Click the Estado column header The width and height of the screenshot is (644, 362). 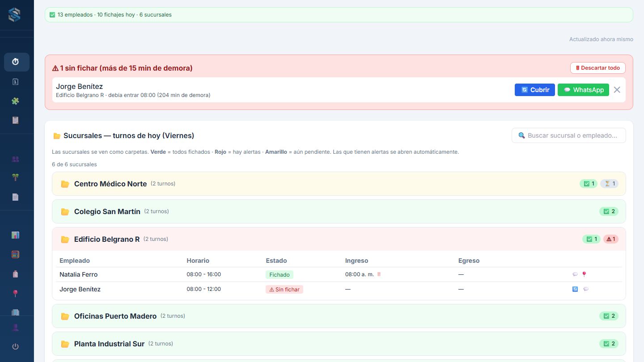[276, 261]
